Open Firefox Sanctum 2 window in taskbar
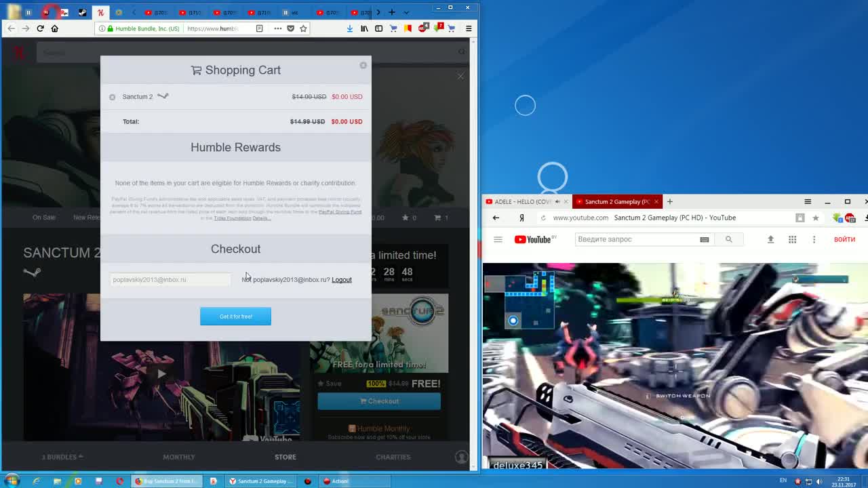 point(167,481)
